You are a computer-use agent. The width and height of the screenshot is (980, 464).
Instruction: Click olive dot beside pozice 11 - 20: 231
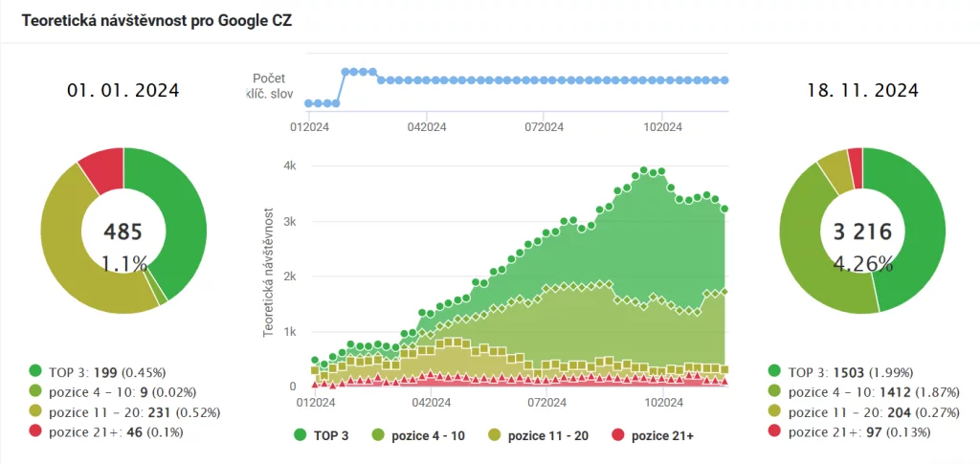pos(36,412)
